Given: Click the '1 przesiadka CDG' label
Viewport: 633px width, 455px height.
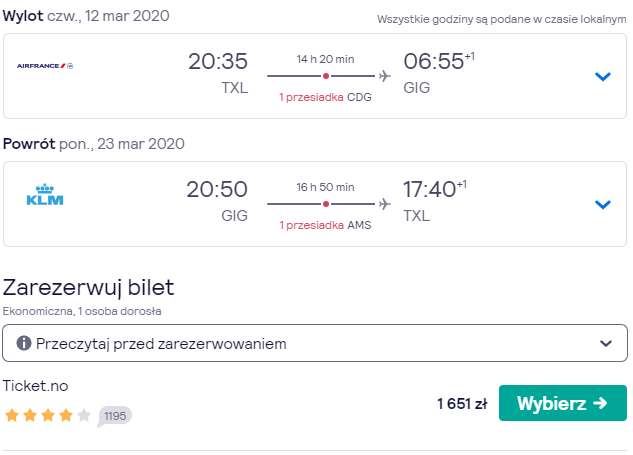Looking at the screenshot, I should [x=325, y=97].
